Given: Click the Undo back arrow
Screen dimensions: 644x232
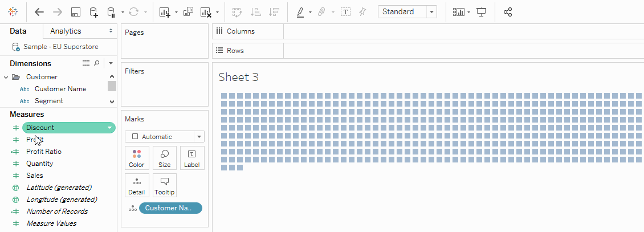Looking at the screenshot, I should [39, 12].
